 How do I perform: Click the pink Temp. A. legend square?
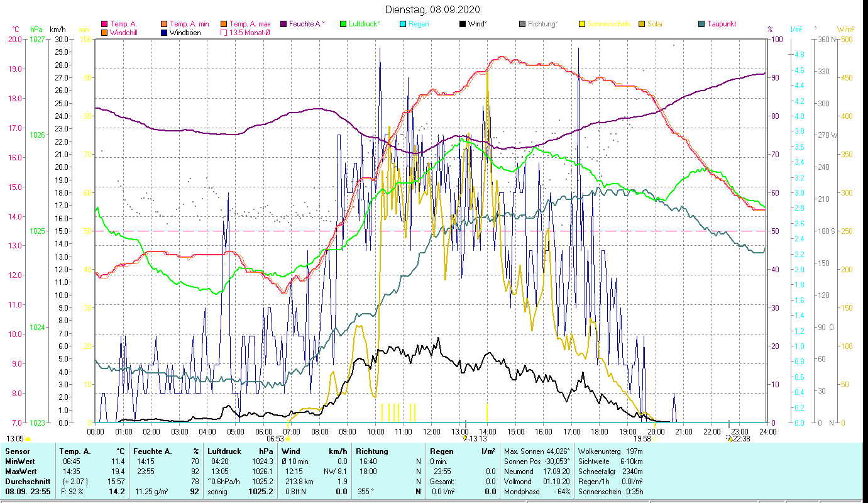coord(104,24)
